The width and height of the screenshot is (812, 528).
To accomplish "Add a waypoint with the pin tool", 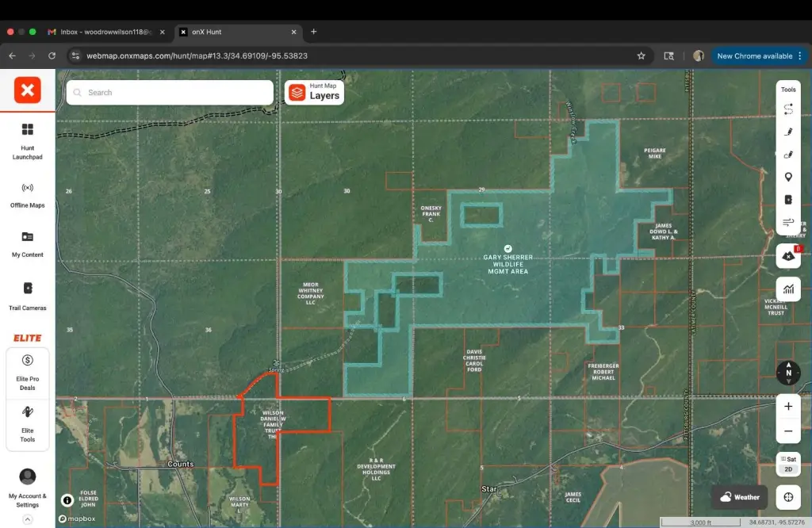I will tap(788, 177).
